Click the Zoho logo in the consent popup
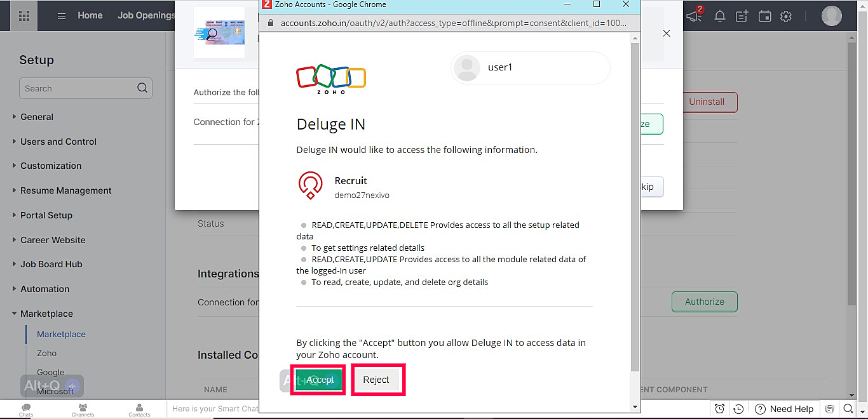 pos(331,79)
